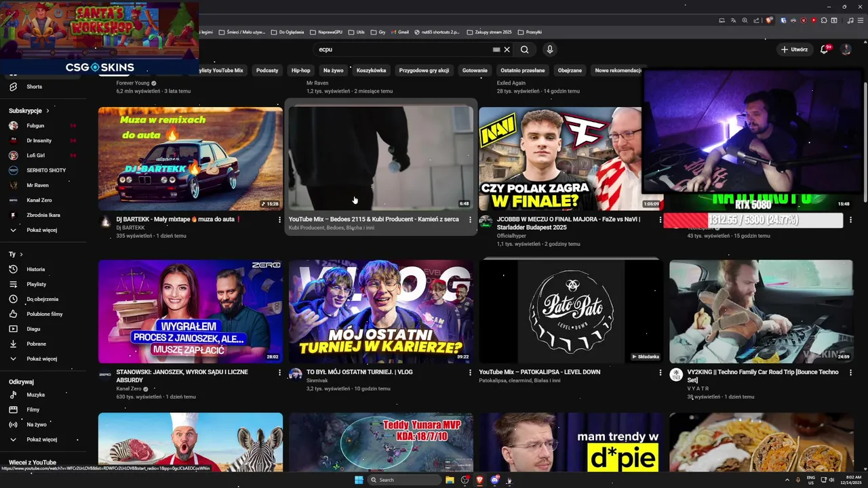Open options for TO BYŁ MÓJ OSTATNI TURNIEJ vlog

tap(470, 372)
